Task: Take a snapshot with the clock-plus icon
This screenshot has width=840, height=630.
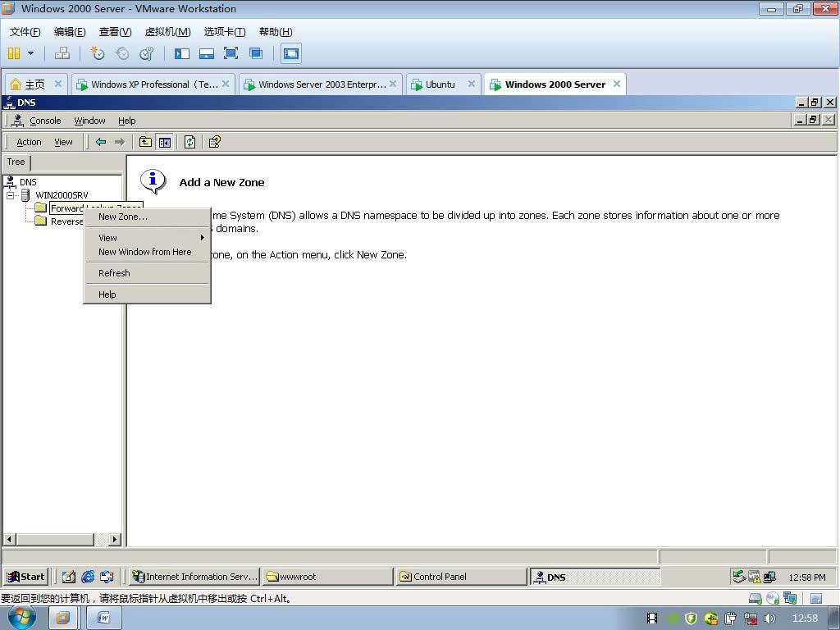Action: (97, 53)
